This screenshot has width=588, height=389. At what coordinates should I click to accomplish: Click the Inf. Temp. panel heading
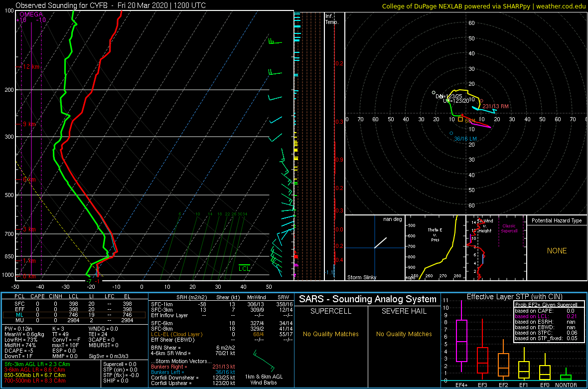[332, 19]
